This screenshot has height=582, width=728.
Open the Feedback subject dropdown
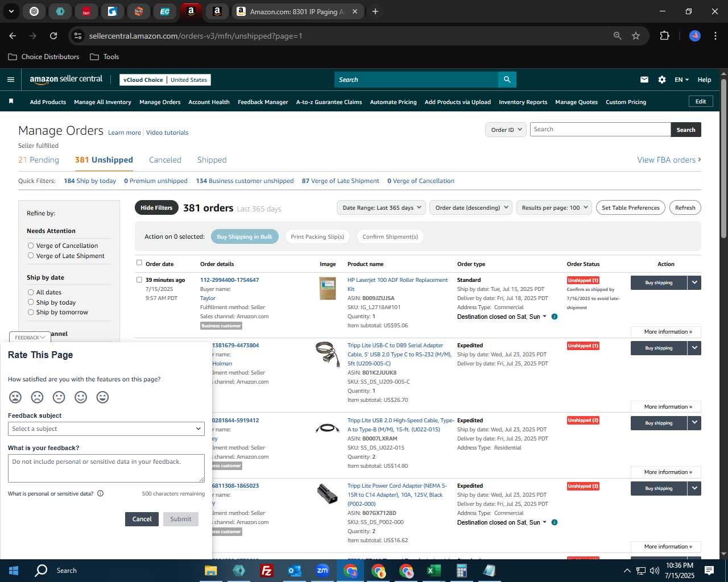pyautogui.click(x=106, y=429)
